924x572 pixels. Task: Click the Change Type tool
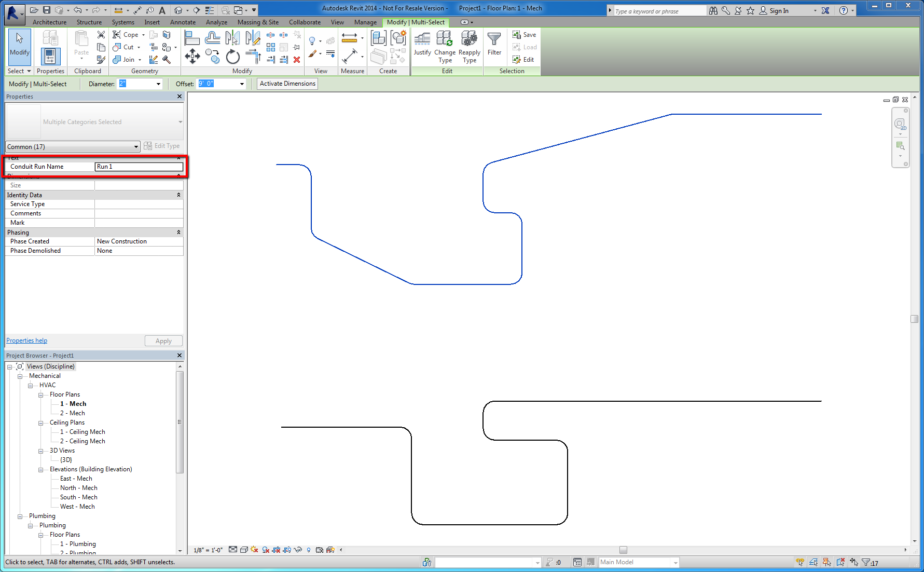click(445, 47)
